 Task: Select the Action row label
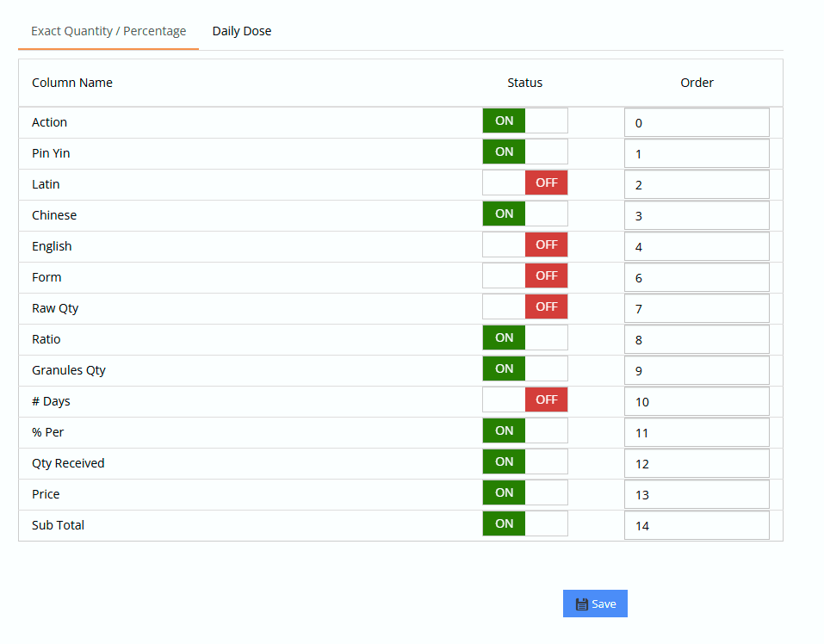[x=49, y=122]
